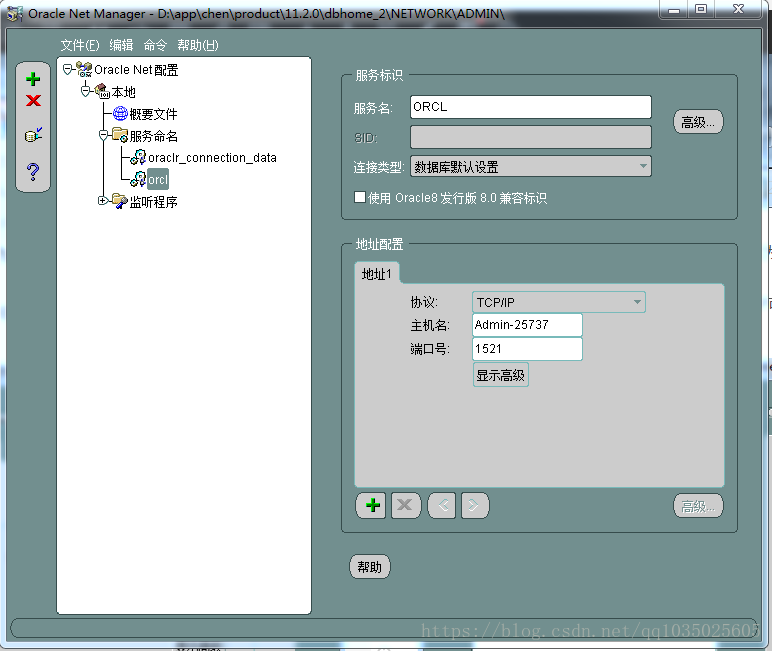Click the globe icon beside 概要文件
The width and height of the screenshot is (772, 651).
tap(120, 114)
